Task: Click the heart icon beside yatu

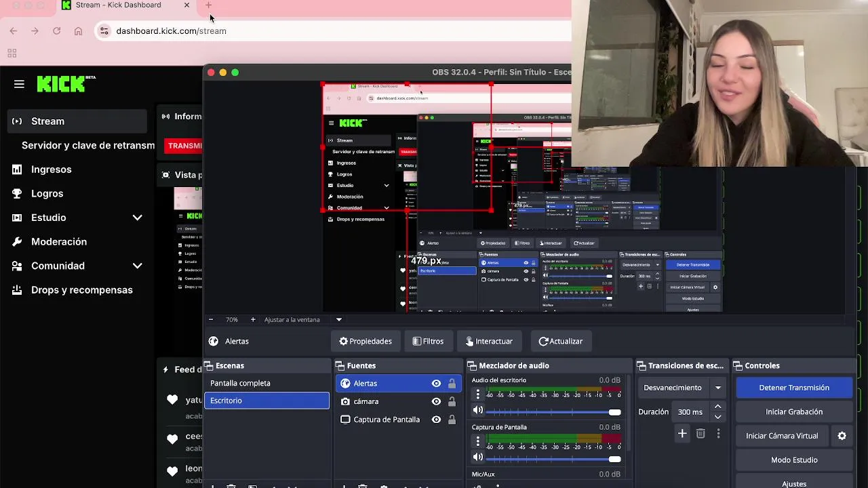Action: click(x=172, y=400)
